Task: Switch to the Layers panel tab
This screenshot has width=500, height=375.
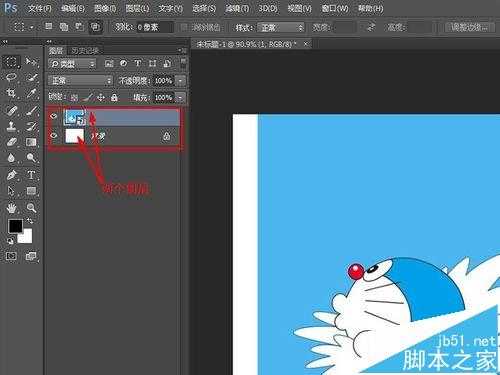Action: [56, 51]
